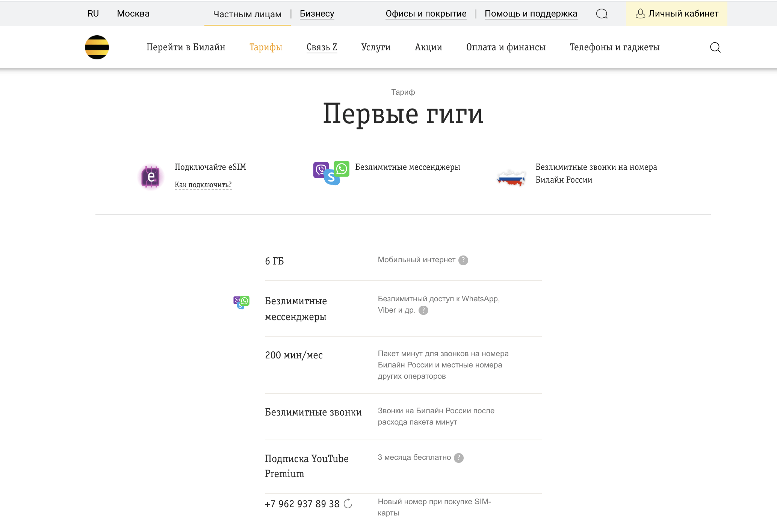Open the "Тарифы" menu item
Viewport: 777px width, 532px height.
[265, 47]
